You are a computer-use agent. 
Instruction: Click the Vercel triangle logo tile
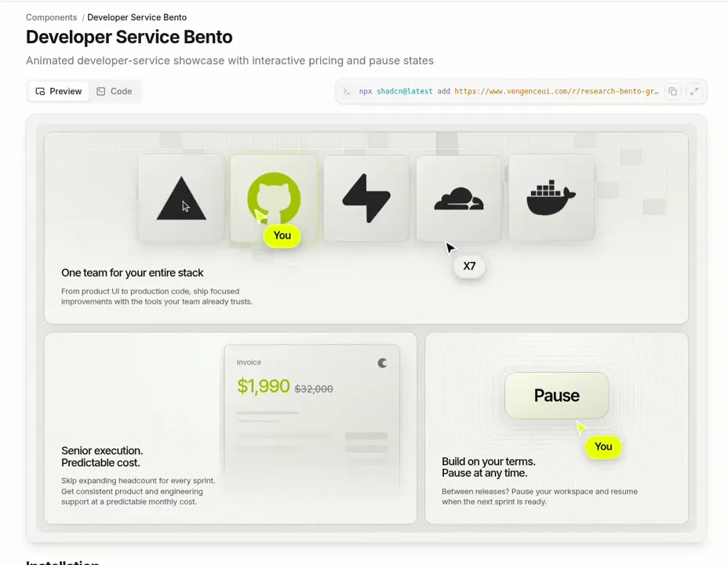pos(181,198)
